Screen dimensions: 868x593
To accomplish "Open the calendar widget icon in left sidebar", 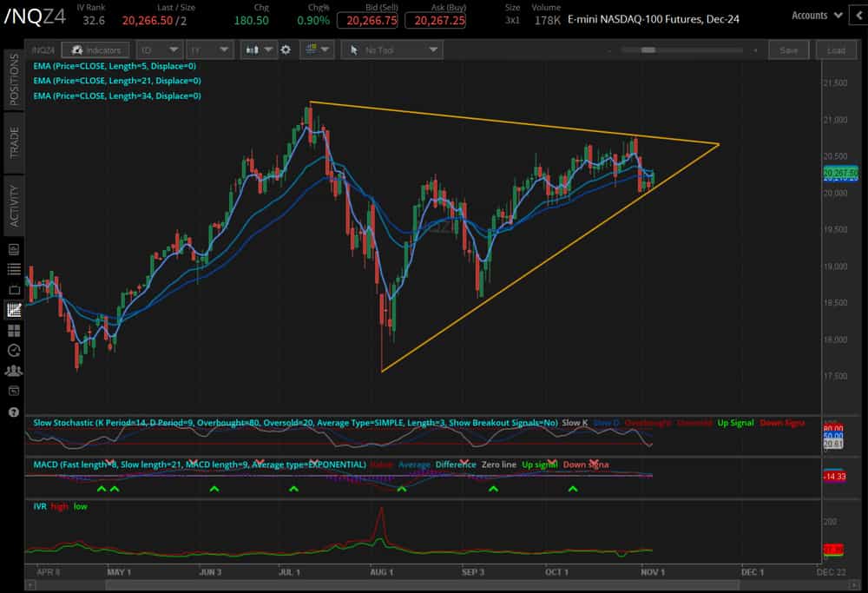I will (13, 250).
